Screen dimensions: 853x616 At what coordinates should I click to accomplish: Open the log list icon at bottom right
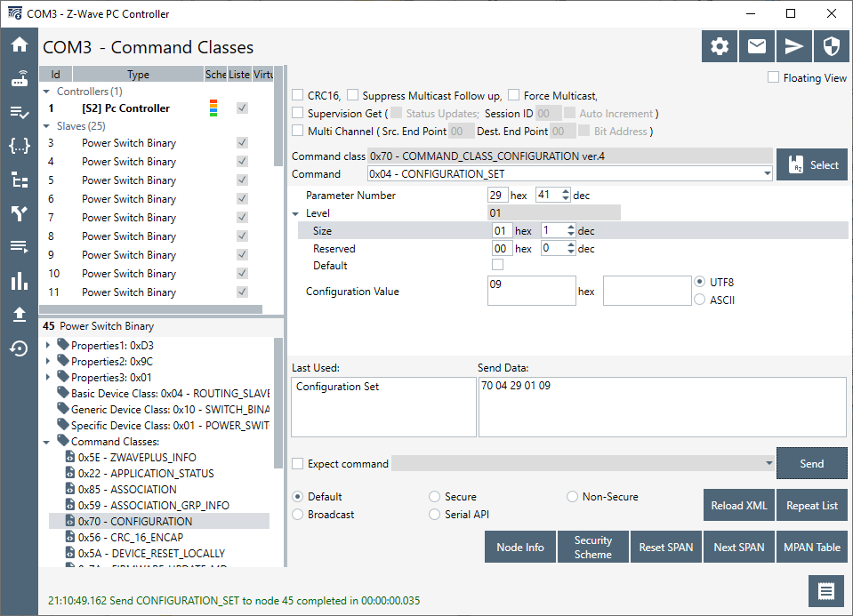pos(826,591)
